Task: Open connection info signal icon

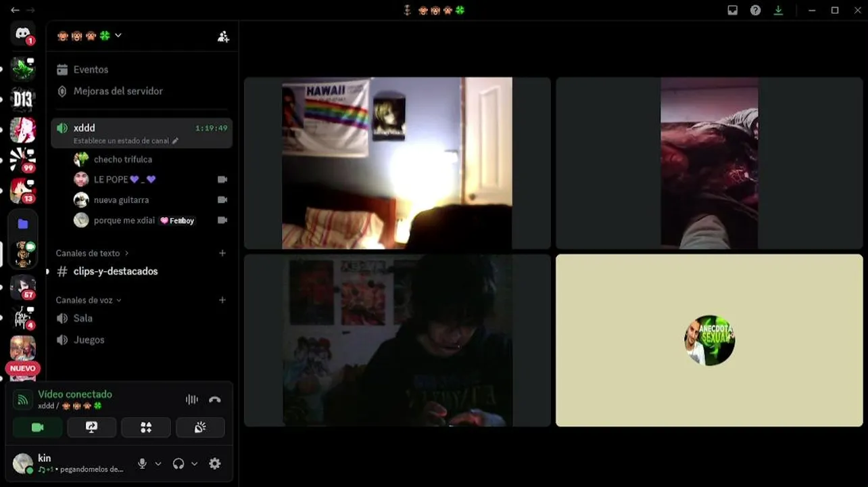Action: point(22,399)
